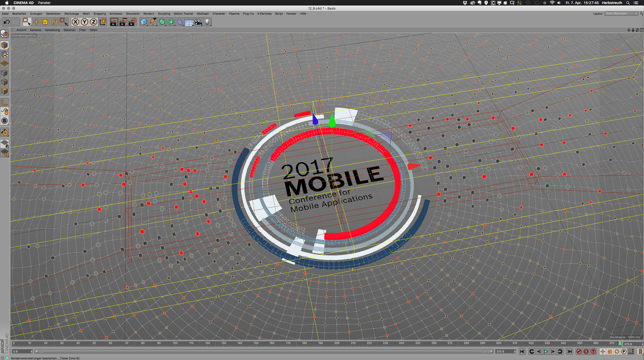
Task: Open the Layout dropdown Start (Benutzer)
Action: [622, 14]
